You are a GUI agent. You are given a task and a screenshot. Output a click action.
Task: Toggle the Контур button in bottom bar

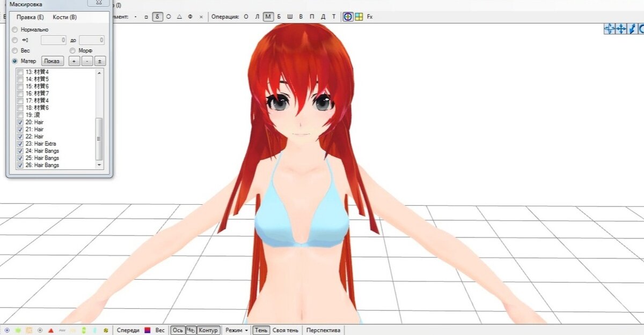tap(208, 330)
